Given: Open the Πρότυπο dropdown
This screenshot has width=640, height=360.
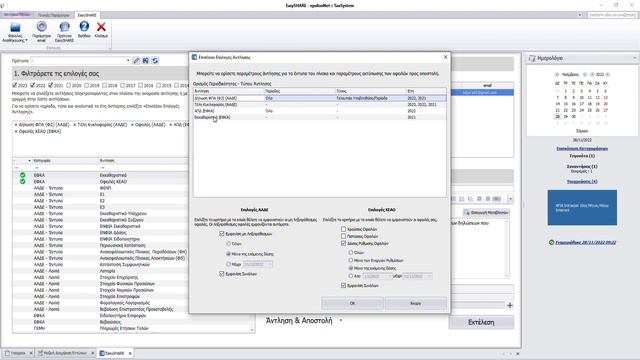Looking at the screenshot, I should [128, 60].
